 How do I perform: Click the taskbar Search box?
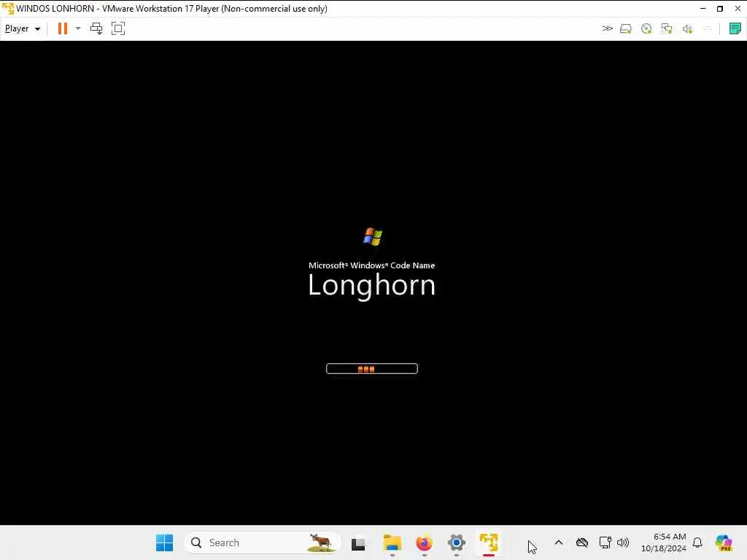(x=263, y=542)
